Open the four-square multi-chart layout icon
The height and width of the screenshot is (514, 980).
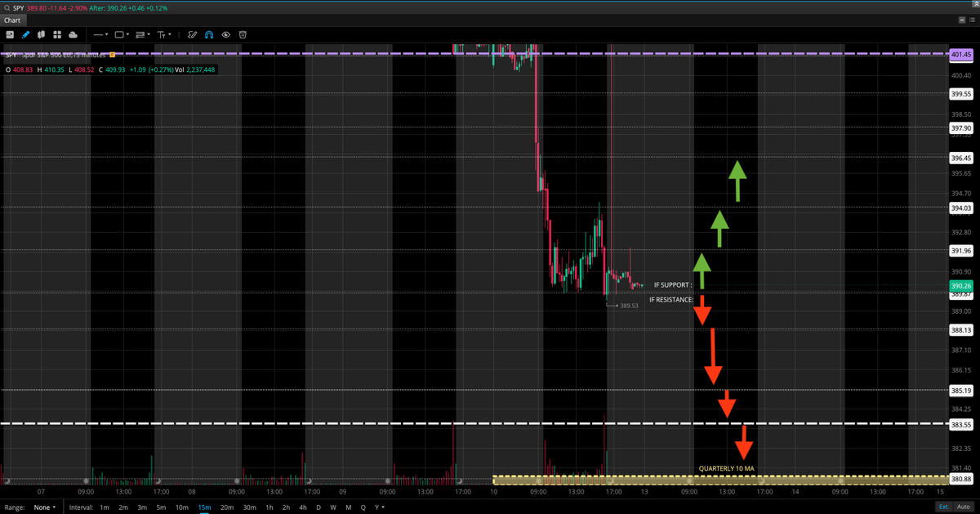coord(57,35)
